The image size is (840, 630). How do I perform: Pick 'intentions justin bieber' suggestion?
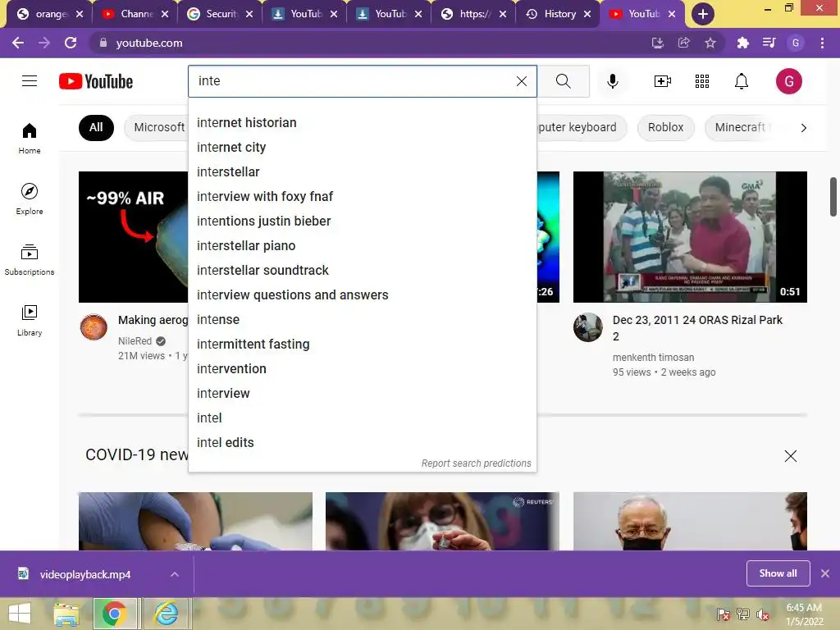click(363, 221)
